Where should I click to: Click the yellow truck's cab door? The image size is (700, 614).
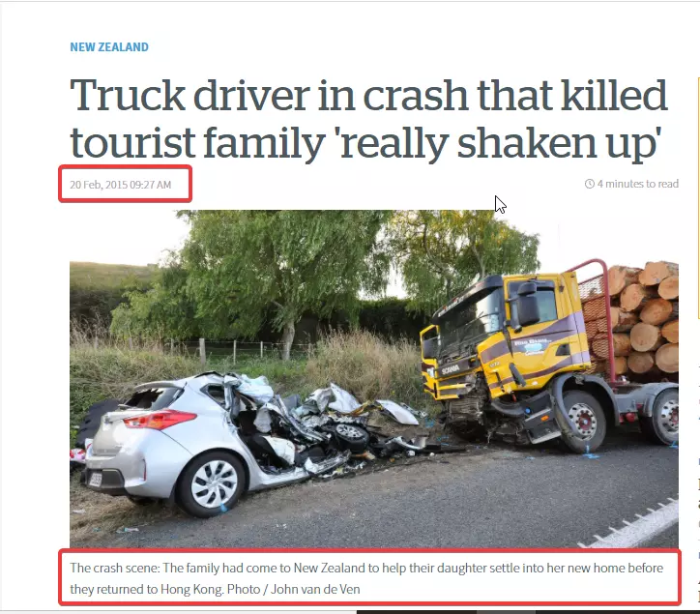(541, 331)
